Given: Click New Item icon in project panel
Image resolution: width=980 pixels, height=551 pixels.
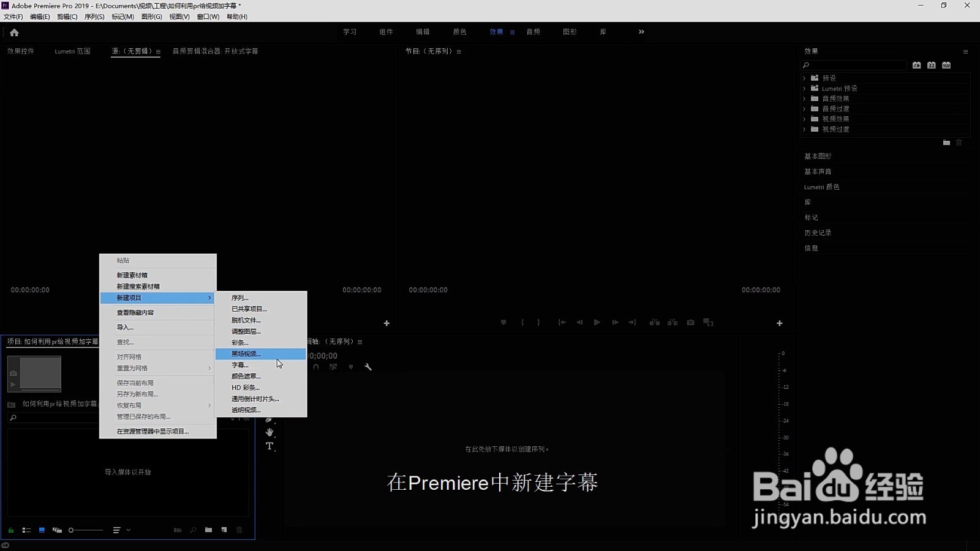Looking at the screenshot, I should click(224, 530).
